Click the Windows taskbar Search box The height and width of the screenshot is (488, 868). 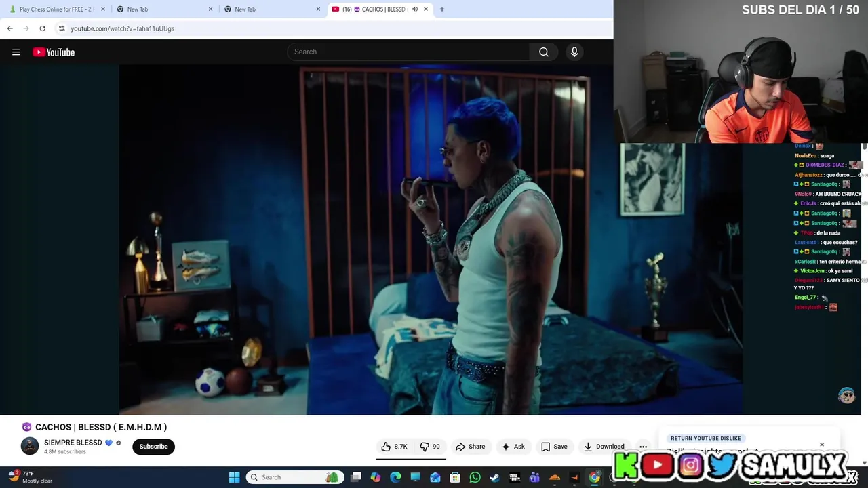(x=295, y=477)
